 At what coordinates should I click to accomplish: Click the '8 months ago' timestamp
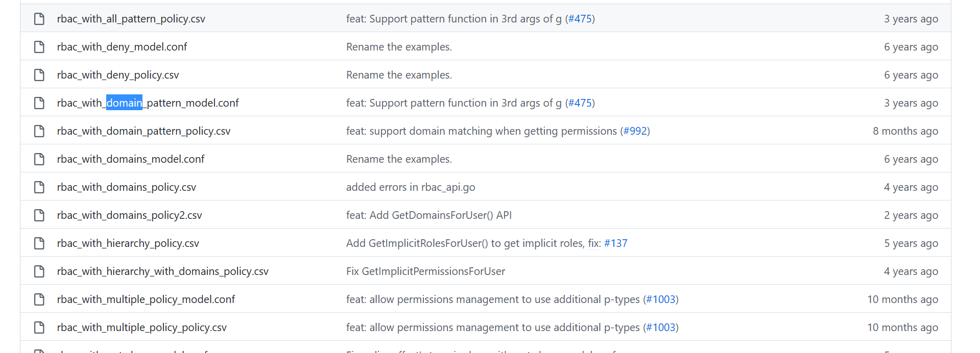tap(905, 131)
